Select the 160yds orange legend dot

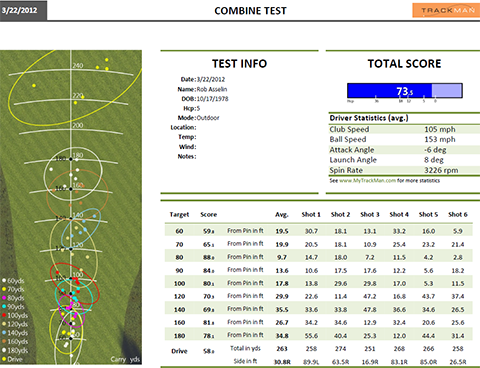click(4, 341)
